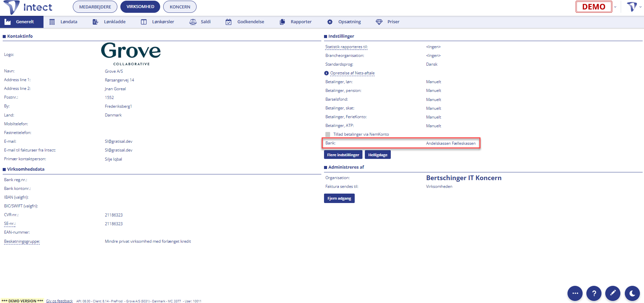The image size is (644, 303).
Task: Open the KONCERN section
Action: (x=180, y=7)
